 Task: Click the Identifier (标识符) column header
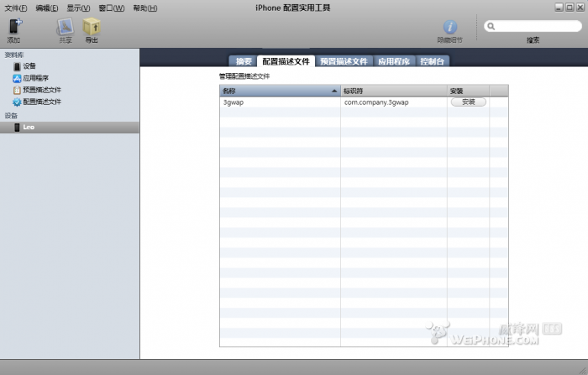[x=394, y=91]
